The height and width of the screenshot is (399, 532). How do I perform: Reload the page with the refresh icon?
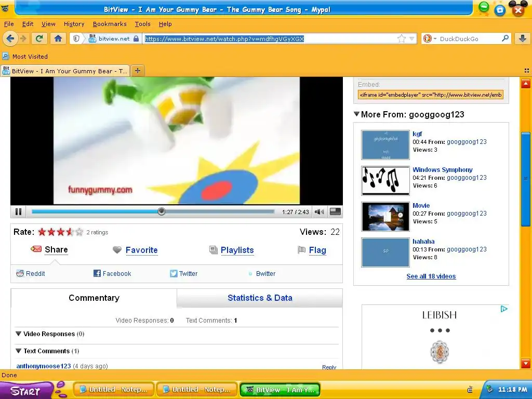39,38
